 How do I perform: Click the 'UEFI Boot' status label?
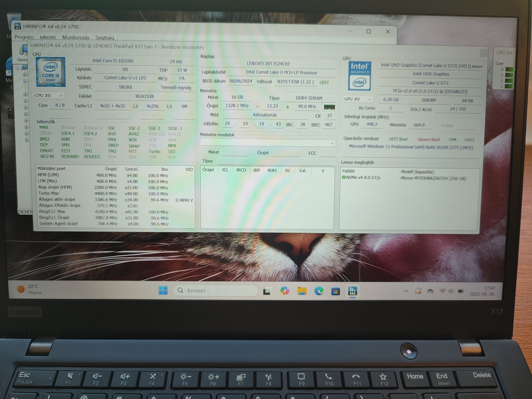[398, 139]
